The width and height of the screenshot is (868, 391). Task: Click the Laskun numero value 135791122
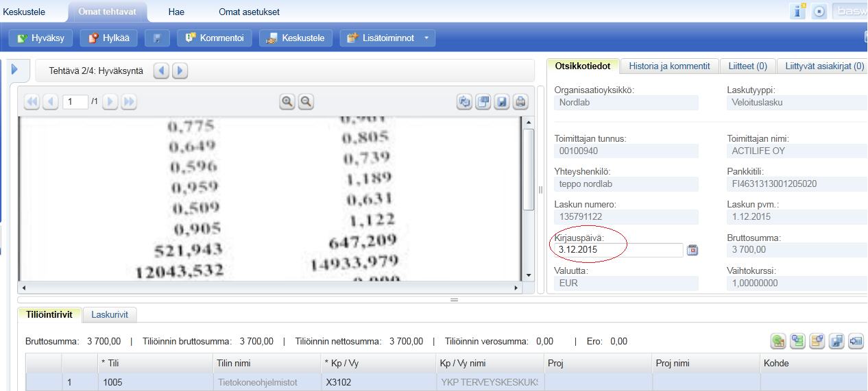[626, 217]
